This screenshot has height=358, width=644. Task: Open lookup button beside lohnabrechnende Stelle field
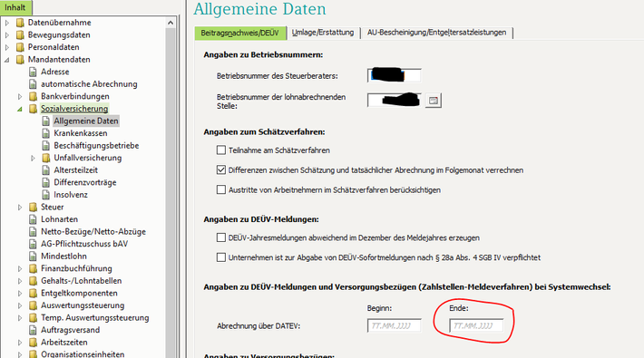(434, 101)
